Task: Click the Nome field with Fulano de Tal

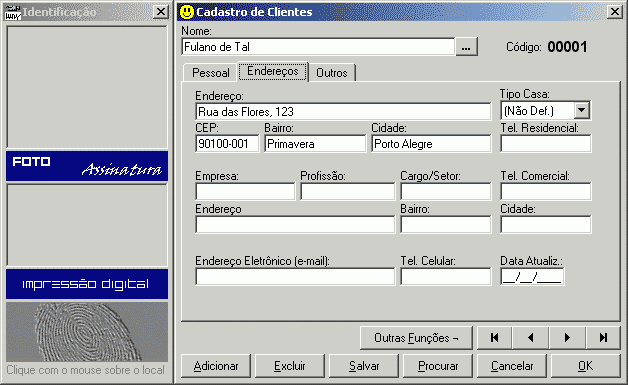Action: click(x=318, y=47)
